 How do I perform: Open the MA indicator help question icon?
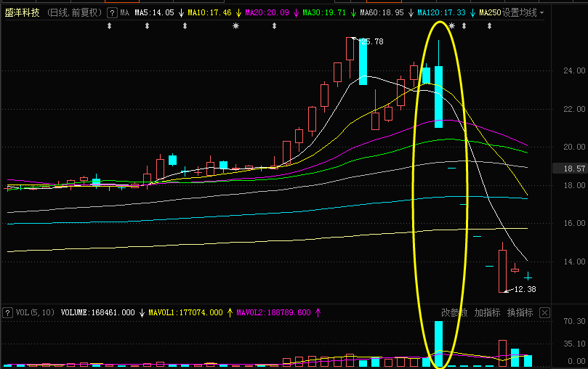pyautogui.click(x=112, y=13)
